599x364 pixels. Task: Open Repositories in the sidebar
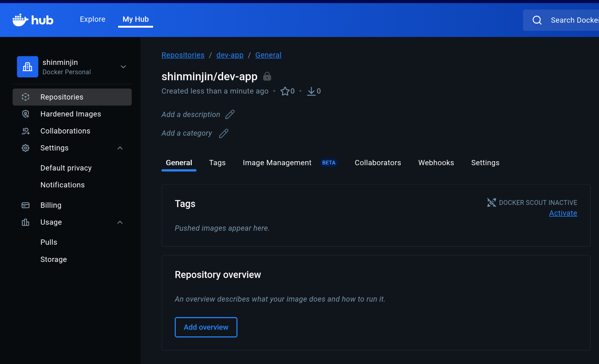point(72,97)
